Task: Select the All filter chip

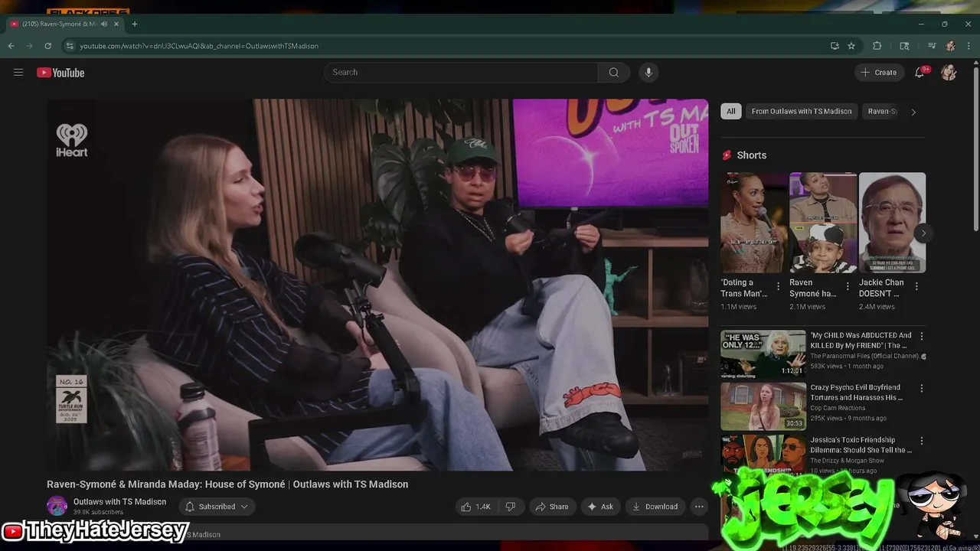Action: [731, 112]
